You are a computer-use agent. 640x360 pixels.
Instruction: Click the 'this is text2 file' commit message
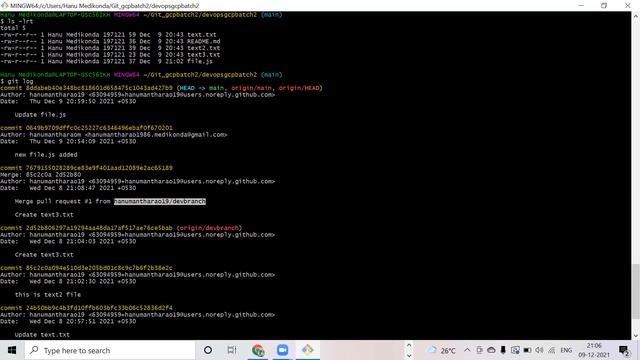48,295
